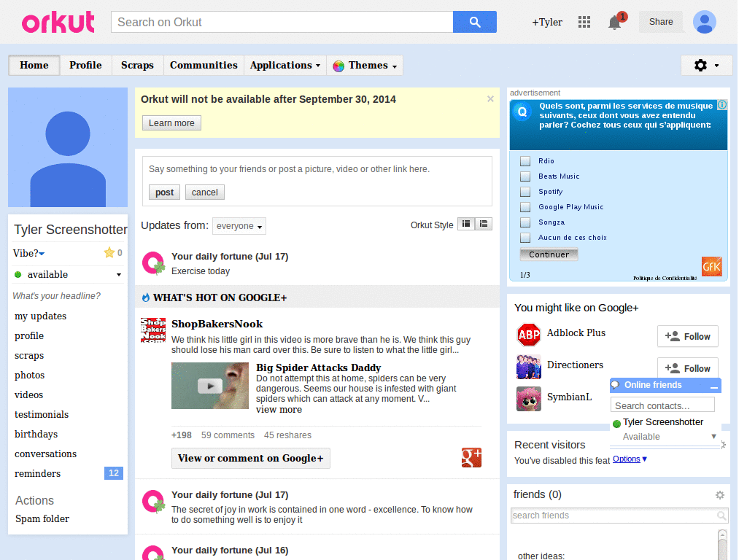The width and height of the screenshot is (747, 560).
Task: Click the post button
Action: (x=164, y=192)
